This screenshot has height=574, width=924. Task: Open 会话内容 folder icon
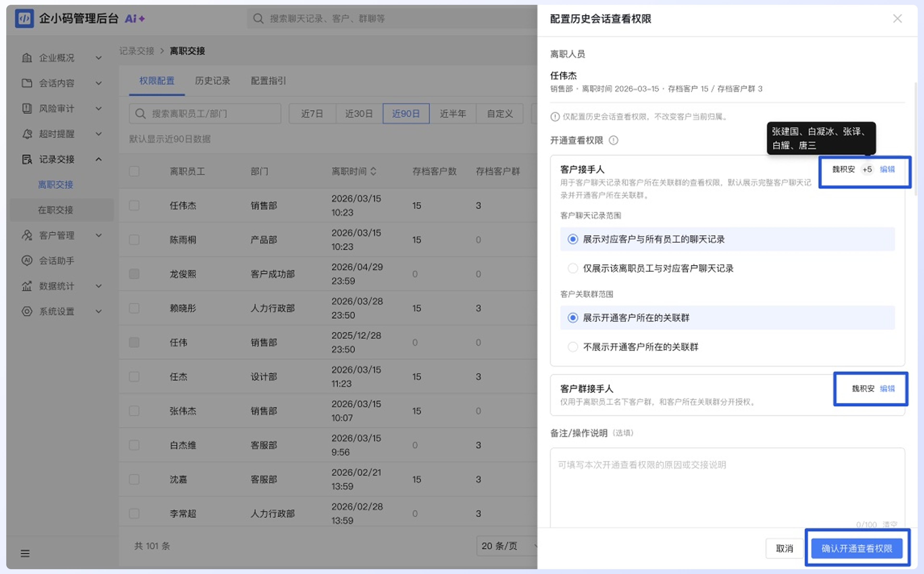[x=26, y=83]
